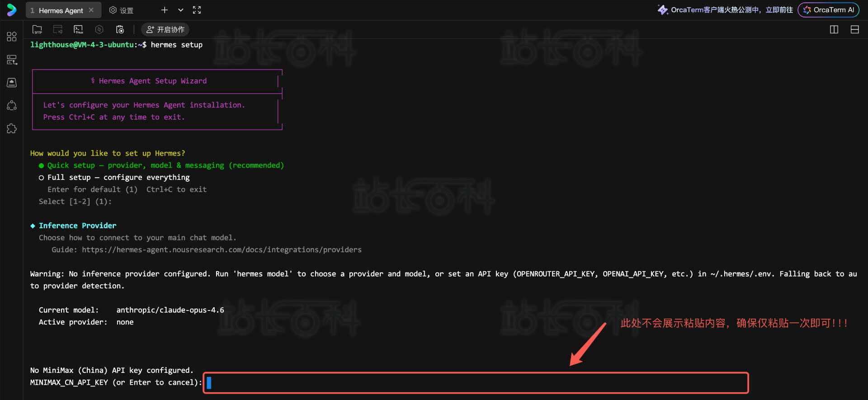
Task: Click 'How would you like to set up Hermes?'
Action: (x=108, y=153)
